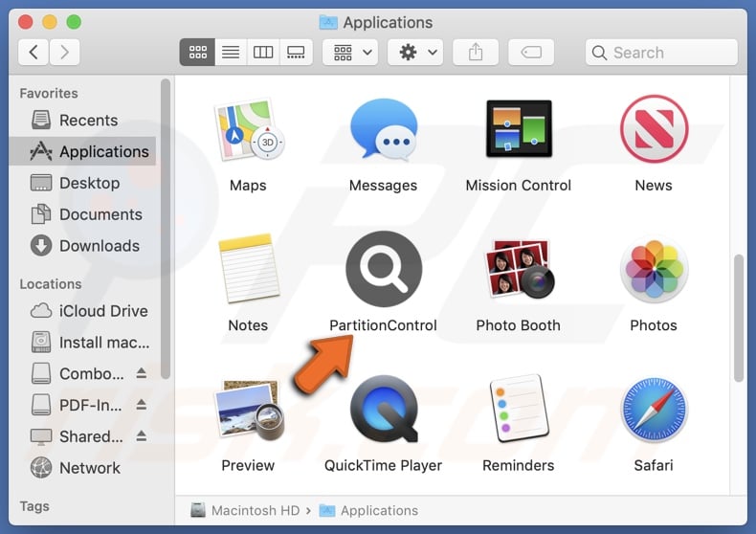Click the Mission Control name label

click(x=519, y=185)
